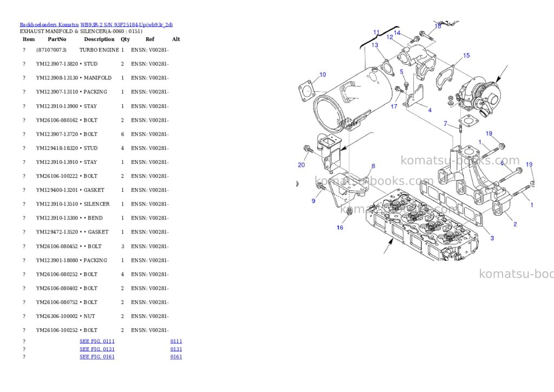Select part number YM26106-100222
The image size is (554, 392).
tap(57, 176)
